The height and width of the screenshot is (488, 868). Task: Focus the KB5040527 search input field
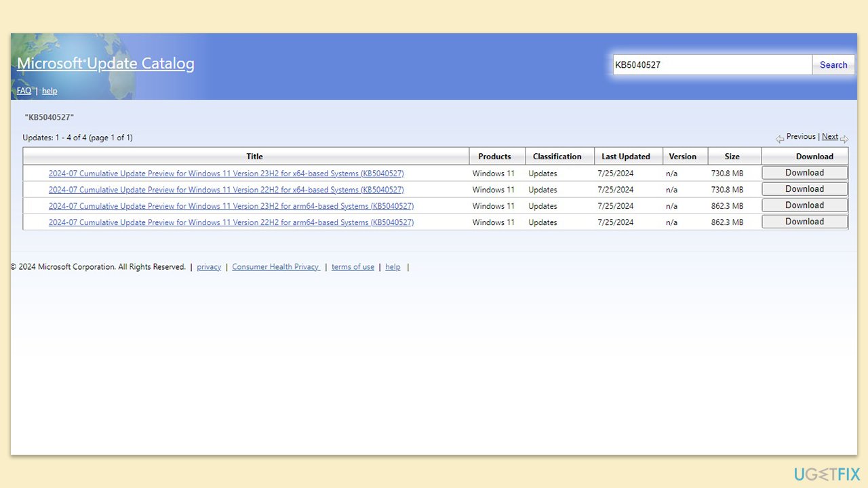pyautogui.click(x=713, y=65)
